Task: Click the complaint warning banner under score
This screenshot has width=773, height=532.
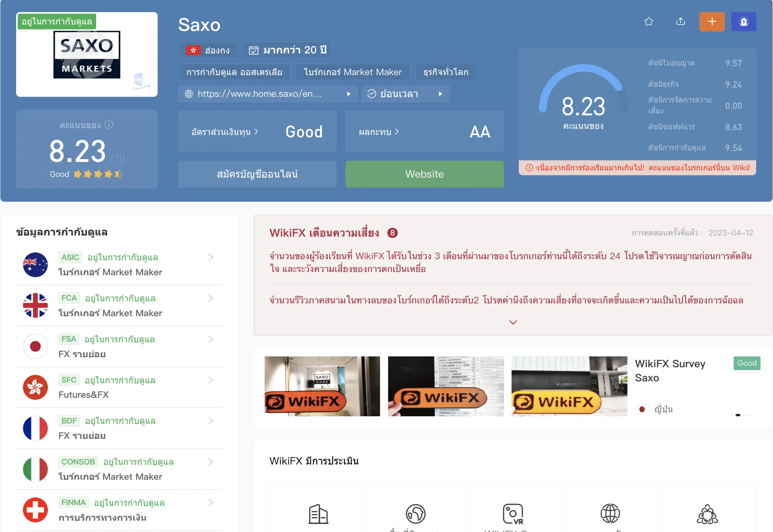Action: pos(637,168)
